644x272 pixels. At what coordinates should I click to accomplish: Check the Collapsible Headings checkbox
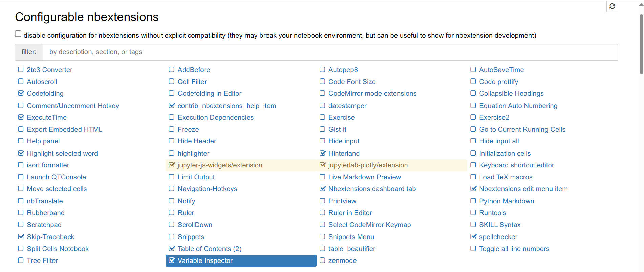[x=473, y=93]
